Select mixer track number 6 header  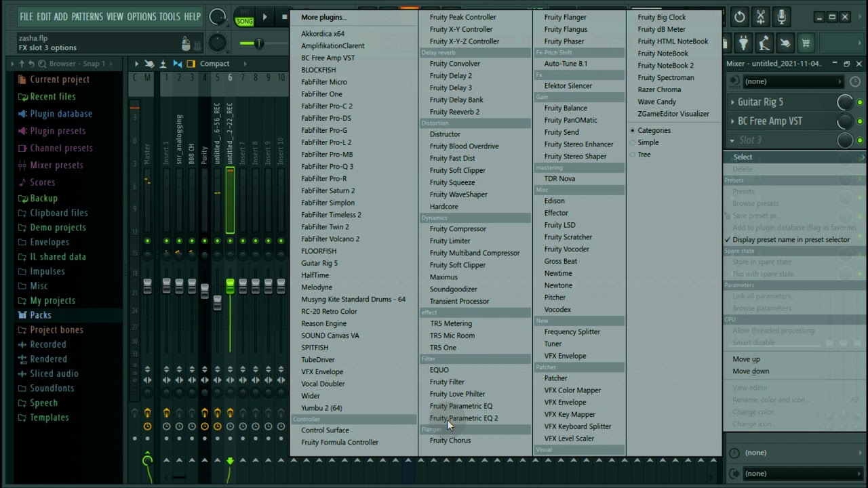click(x=230, y=78)
